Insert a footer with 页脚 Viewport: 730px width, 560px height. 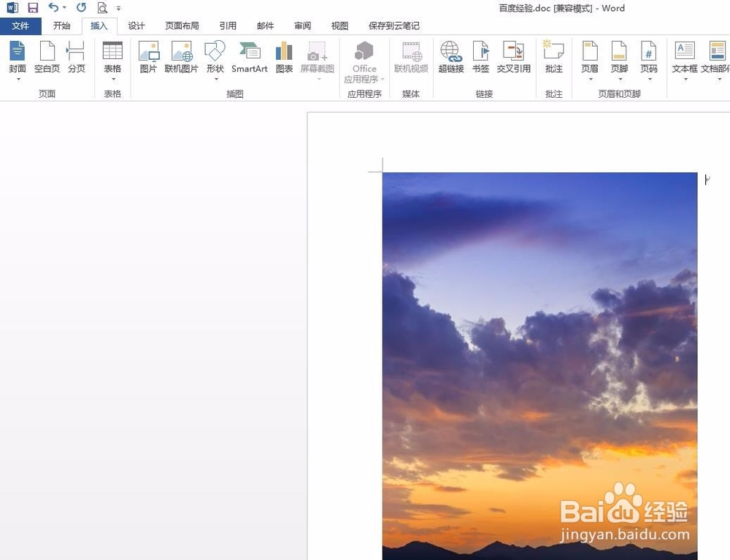coord(619,56)
